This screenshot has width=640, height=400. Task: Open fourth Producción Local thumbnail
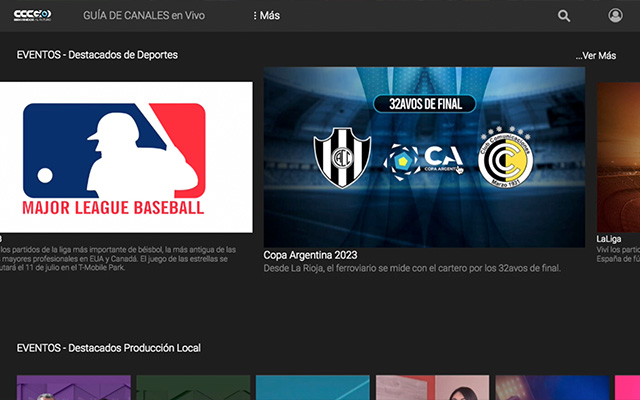[432, 388]
